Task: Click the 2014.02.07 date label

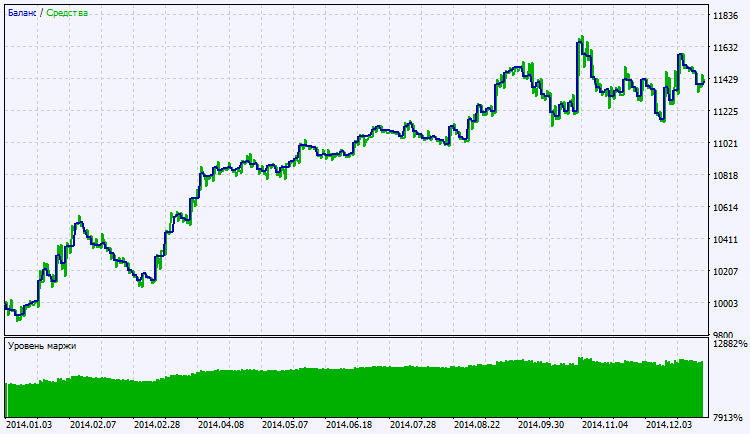Action: [x=93, y=425]
